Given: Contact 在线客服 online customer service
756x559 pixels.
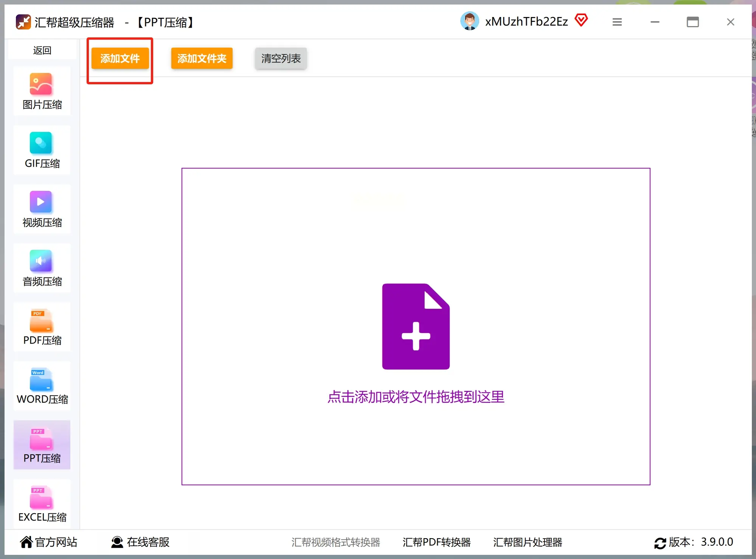Looking at the screenshot, I should tap(140, 542).
